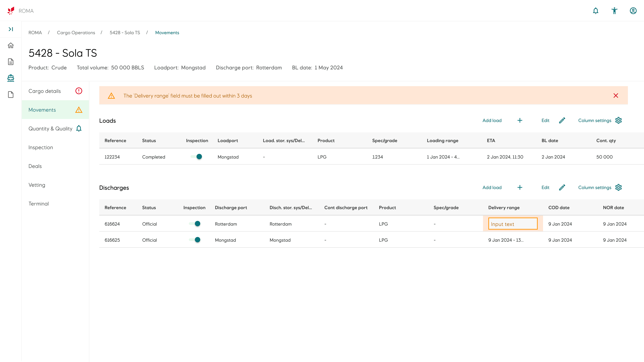Viewport: 644px width, 362px height.
Task: Open Discharges Column settings gear icon
Action: point(619,187)
